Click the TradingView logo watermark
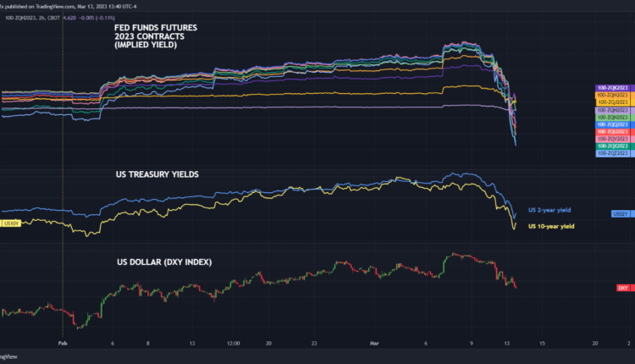 pyautogui.click(x=8, y=356)
